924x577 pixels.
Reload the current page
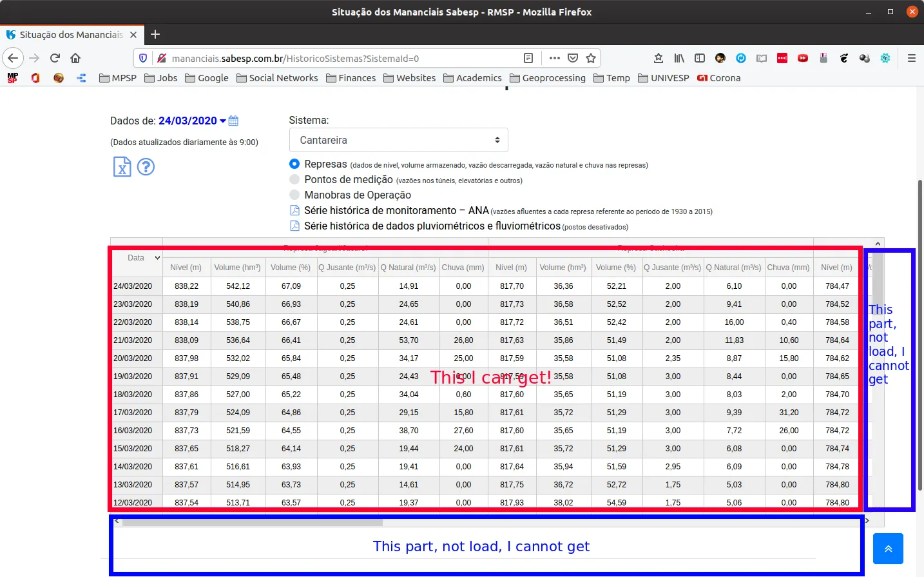point(55,58)
